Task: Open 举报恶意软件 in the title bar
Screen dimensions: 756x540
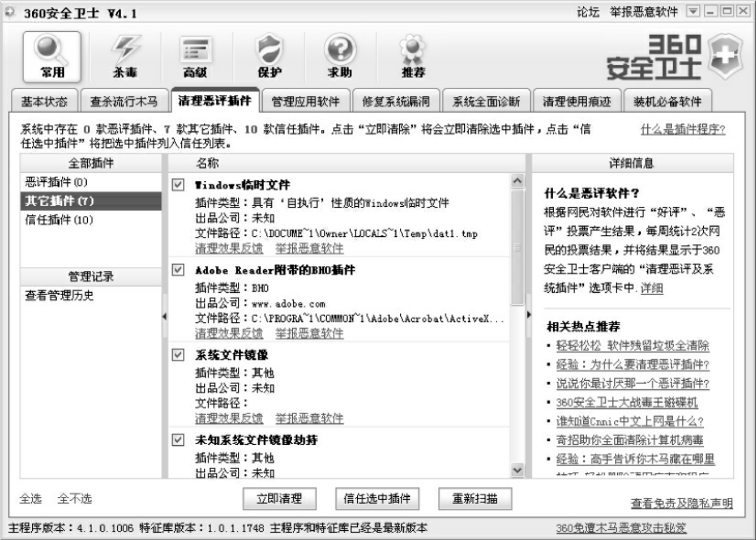Action: tap(644, 11)
